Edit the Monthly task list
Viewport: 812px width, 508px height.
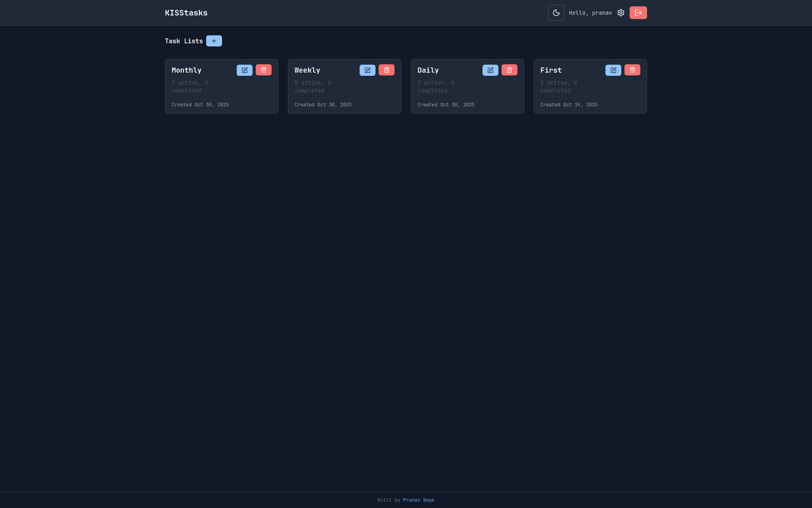[244, 70]
